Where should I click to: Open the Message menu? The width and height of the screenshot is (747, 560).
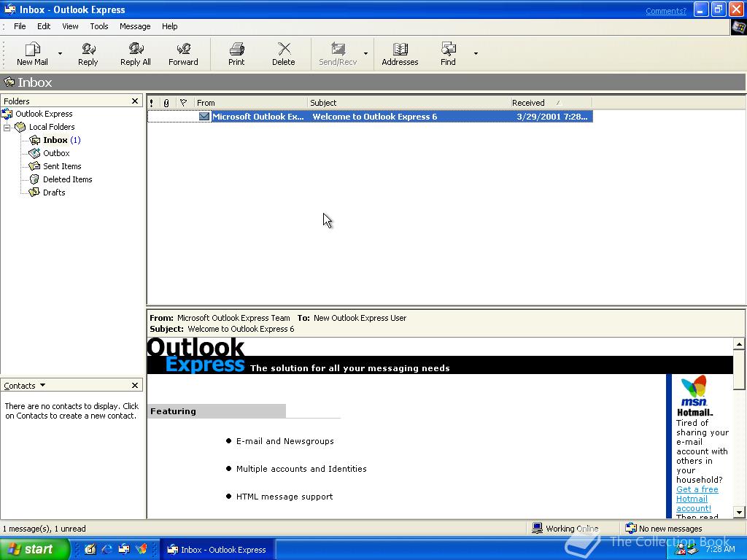pos(135,26)
